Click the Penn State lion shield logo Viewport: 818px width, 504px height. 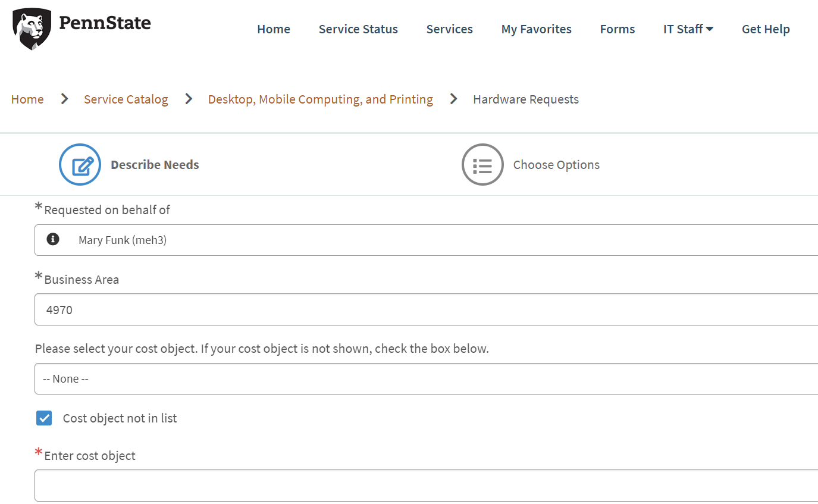click(x=31, y=28)
